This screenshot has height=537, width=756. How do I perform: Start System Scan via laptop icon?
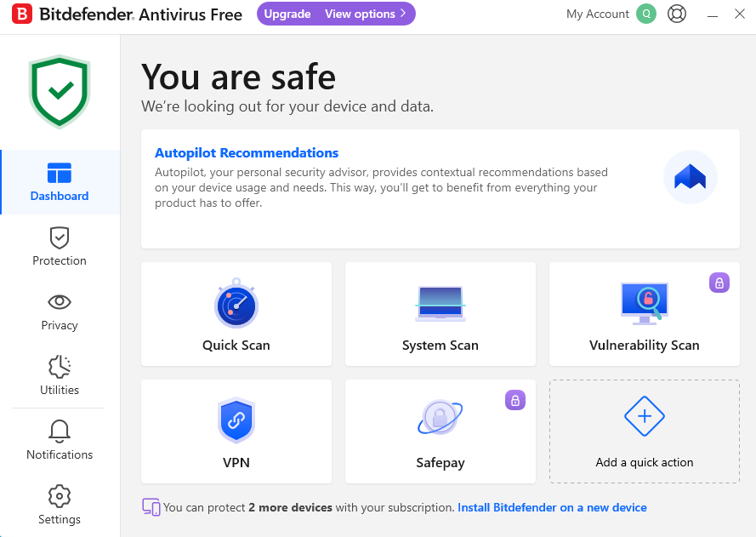point(441,304)
